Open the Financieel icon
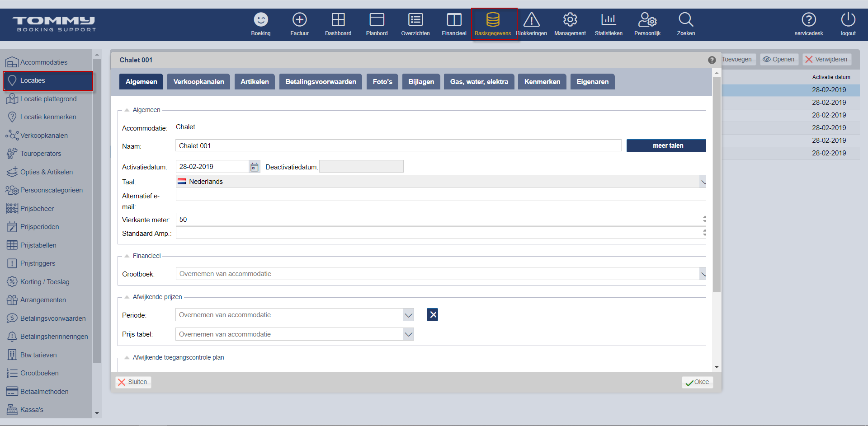868x426 pixels. pos(454,20)
